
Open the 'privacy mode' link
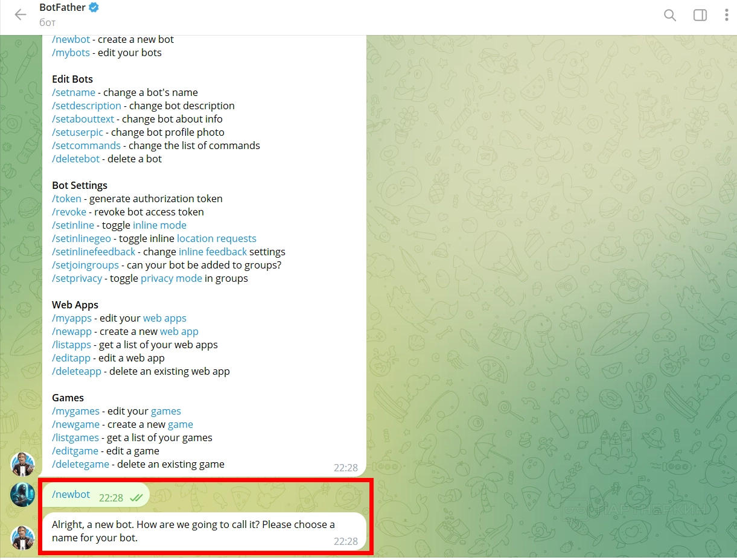pyautogui.click(x=171, y=278)
